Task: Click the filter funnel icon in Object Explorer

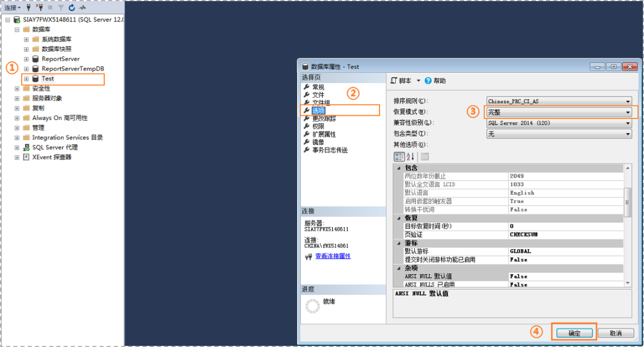Action: click(x=61, y=7)
